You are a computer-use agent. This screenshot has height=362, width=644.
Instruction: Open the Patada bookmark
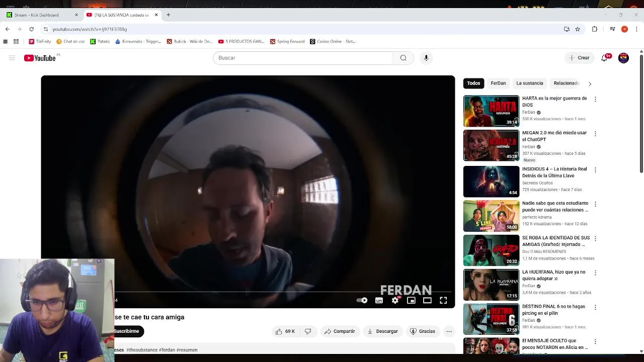point(100,42)
